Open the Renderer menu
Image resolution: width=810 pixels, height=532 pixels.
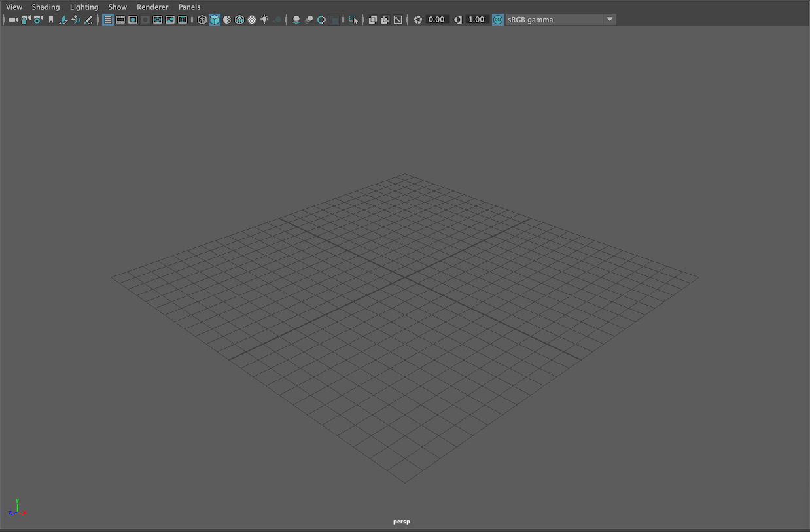point(152,7)
